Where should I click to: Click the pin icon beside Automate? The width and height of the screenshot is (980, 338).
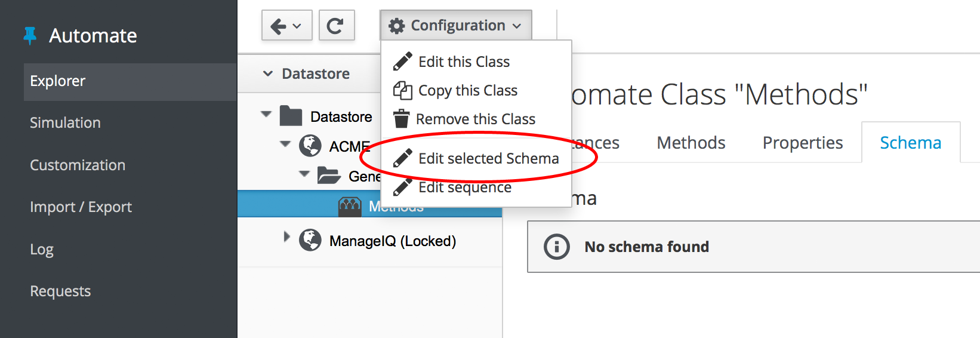coord(30,36)
